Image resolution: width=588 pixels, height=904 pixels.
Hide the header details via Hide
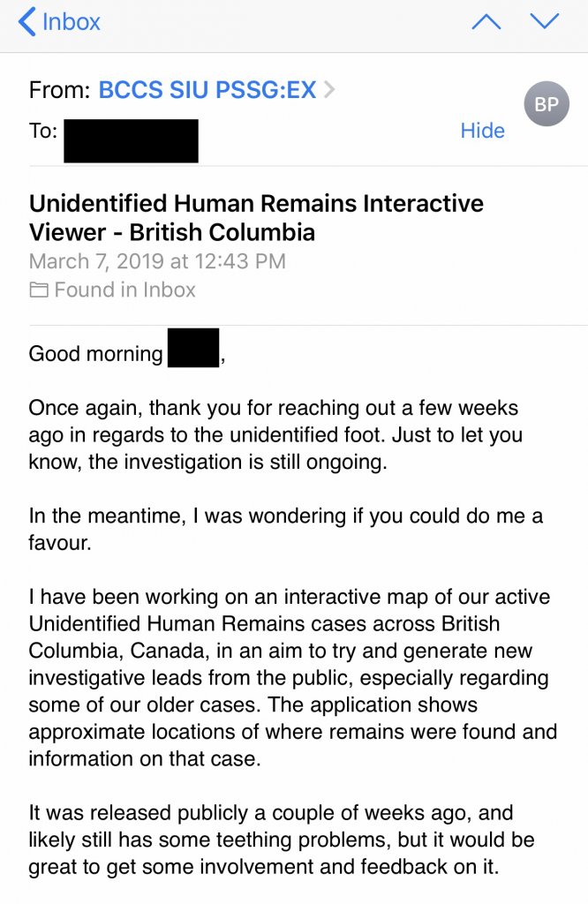point(482,131)
